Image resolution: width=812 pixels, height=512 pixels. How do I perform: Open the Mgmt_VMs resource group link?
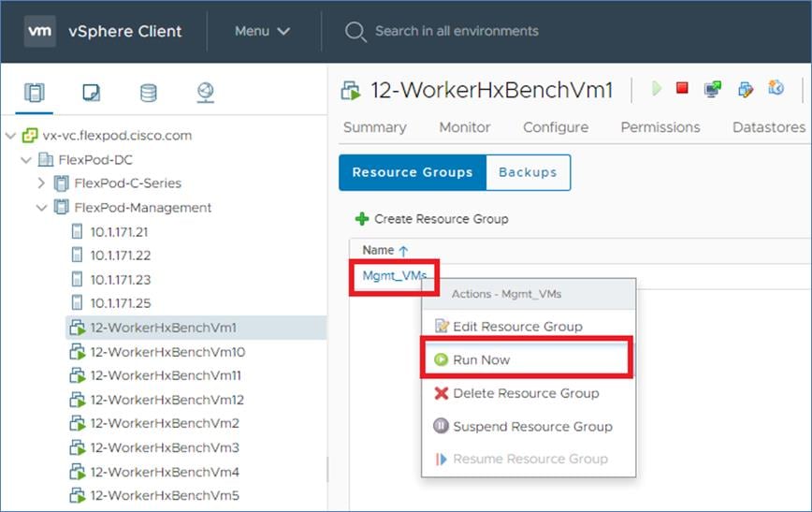coord(395,276)
